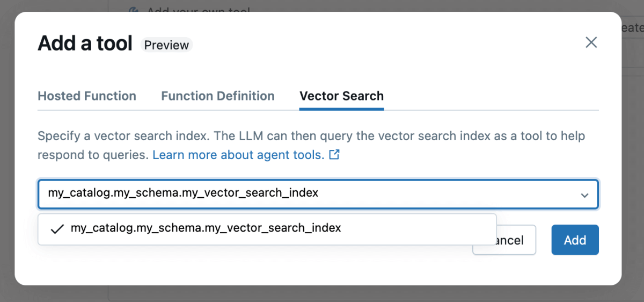644x302 pixels.
Task: Click the Add a tool dialog heading
Action: (x=85, y=43)
